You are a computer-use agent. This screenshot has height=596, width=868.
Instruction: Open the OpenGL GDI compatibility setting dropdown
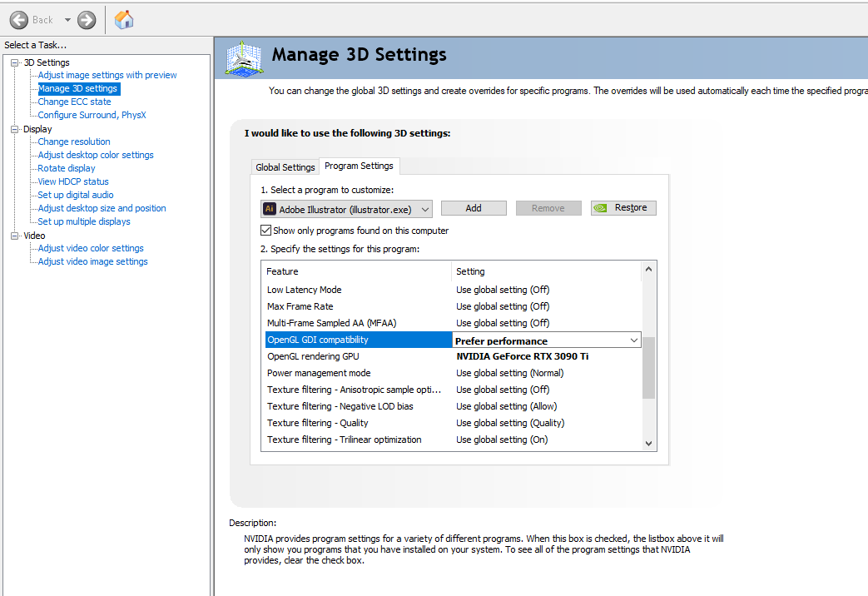pyautogui.click(x=633, y=340)
